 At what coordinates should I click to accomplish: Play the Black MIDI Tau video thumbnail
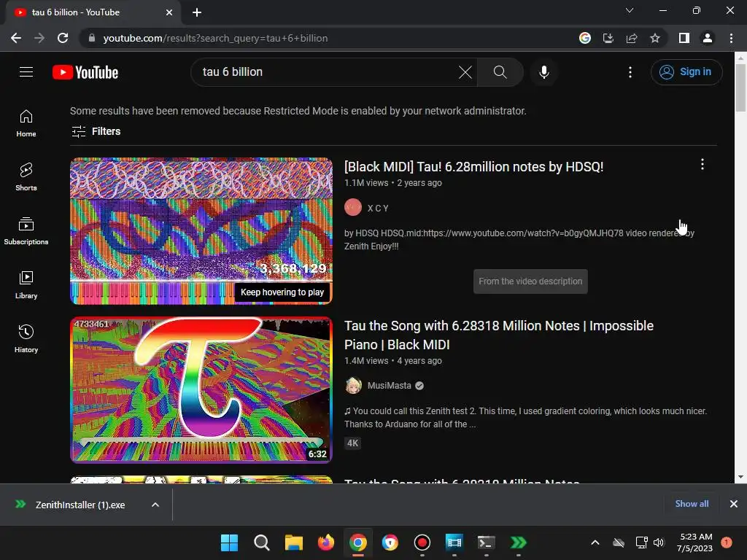point(201,231)
